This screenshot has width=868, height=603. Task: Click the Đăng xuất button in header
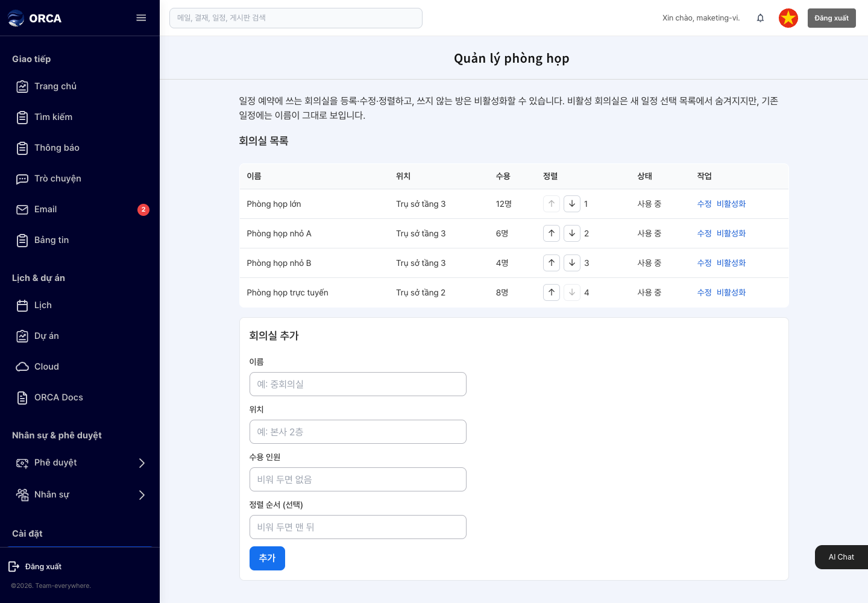pyautogui.click(x=831, y=18)
